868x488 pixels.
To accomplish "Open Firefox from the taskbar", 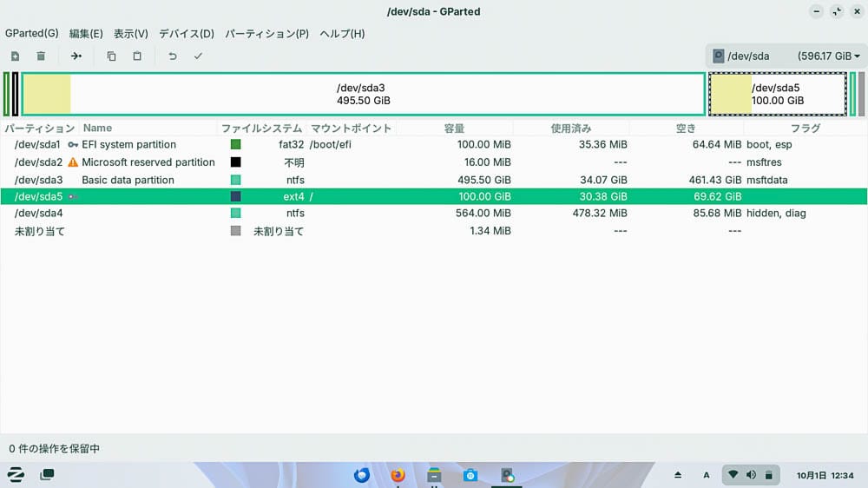I will (x=398, y=475).
